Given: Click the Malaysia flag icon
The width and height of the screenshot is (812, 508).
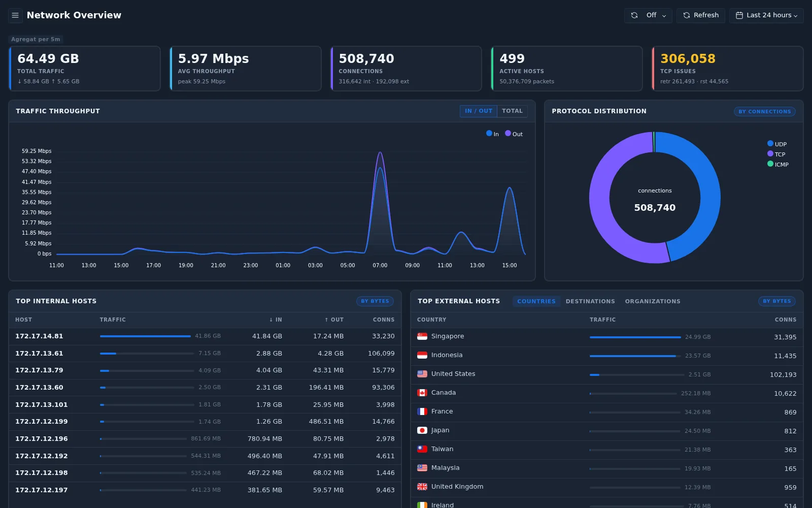Looking at the screenshot, I should pyautogui.click(x=422, y=468).
